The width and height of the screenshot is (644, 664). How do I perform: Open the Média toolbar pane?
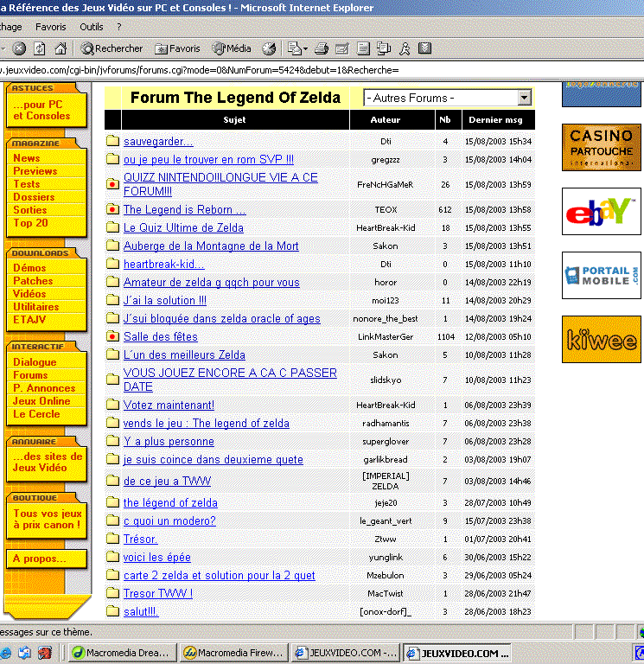[232, 48]
